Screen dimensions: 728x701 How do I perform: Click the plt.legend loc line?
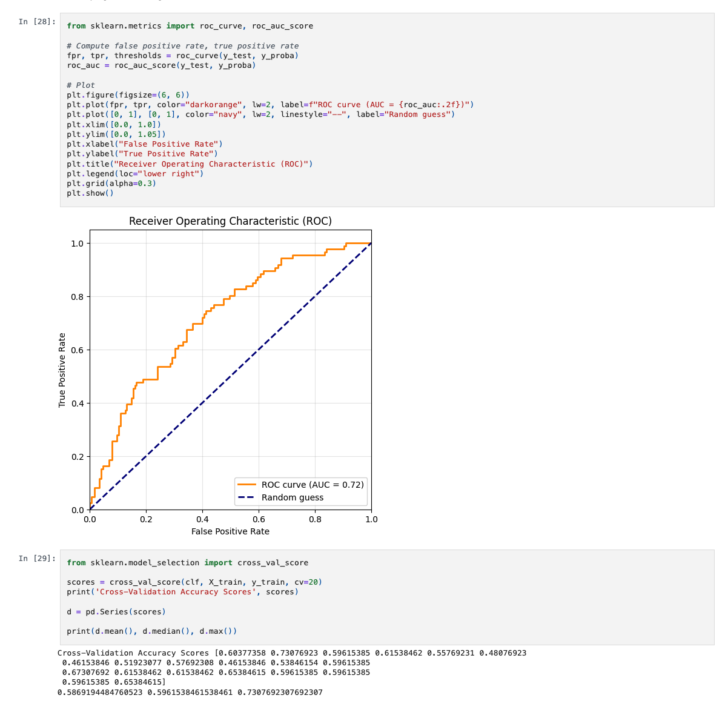[135, 174]
